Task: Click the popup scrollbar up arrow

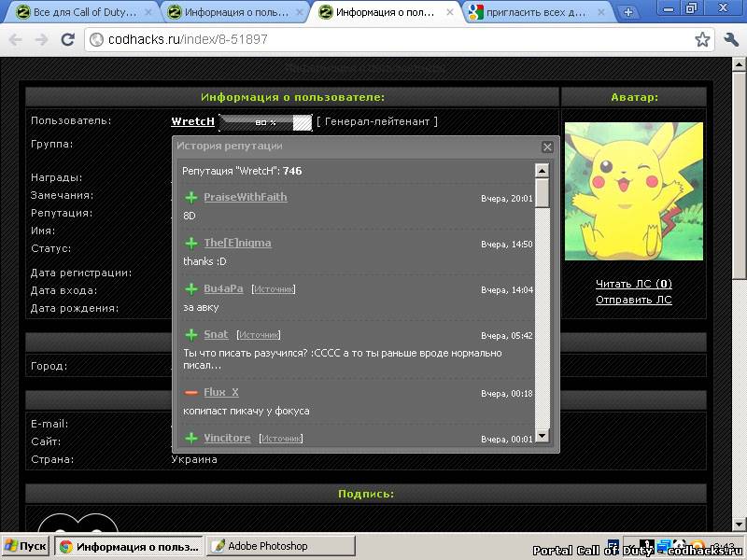Action: 543,171
